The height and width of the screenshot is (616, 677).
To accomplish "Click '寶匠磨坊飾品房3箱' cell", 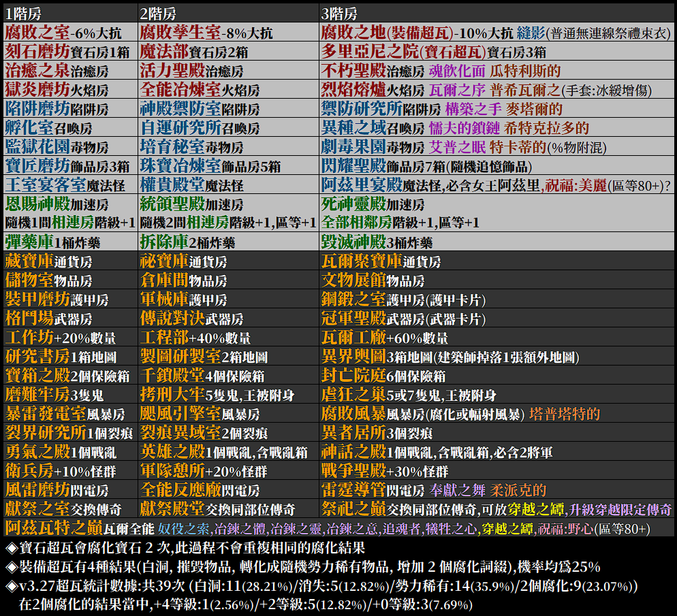I will point(70,165).
